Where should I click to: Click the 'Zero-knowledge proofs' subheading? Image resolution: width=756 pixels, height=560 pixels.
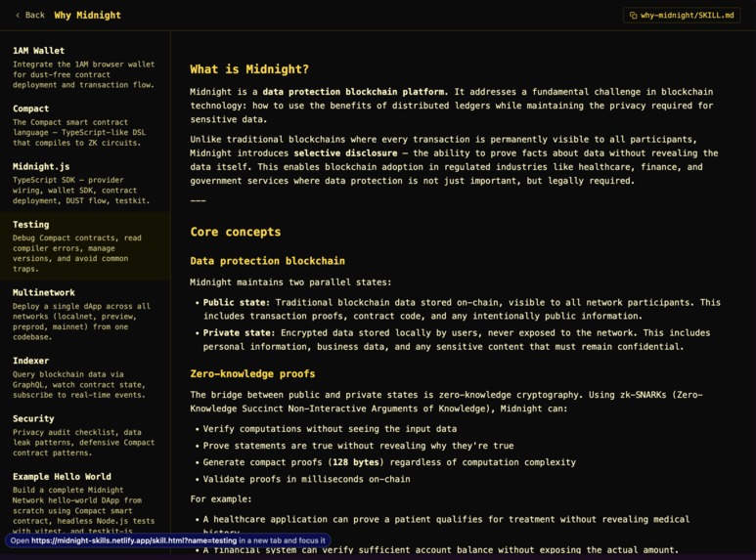(x=252, y=373)
